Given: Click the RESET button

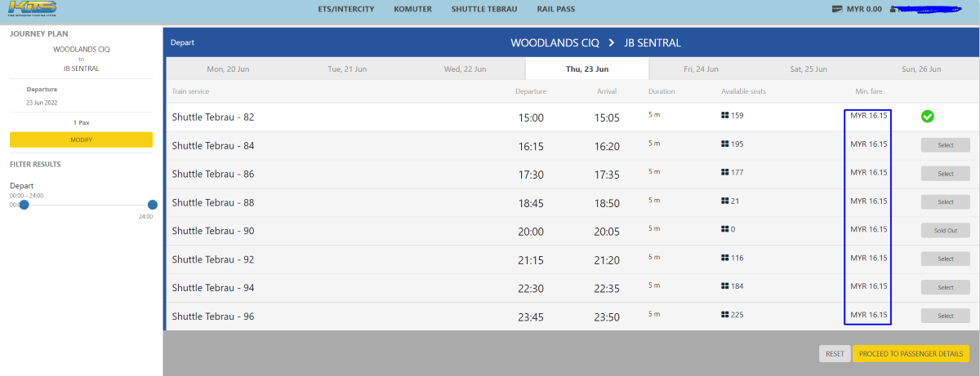Looking at the screenshot, I should coord(835,354).
